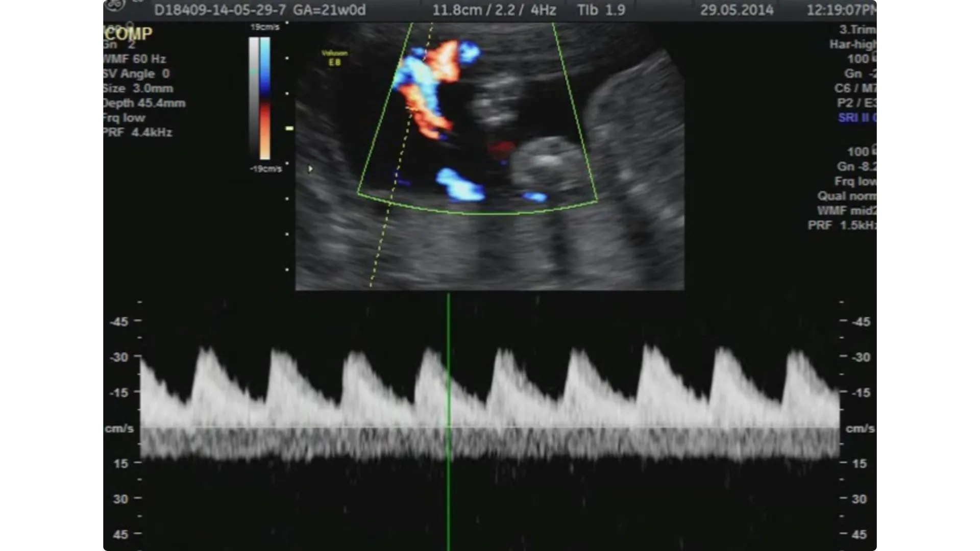Click the cm/s baseline label on left scale
The width and height of the screenshot is (980, 551).
119,429
